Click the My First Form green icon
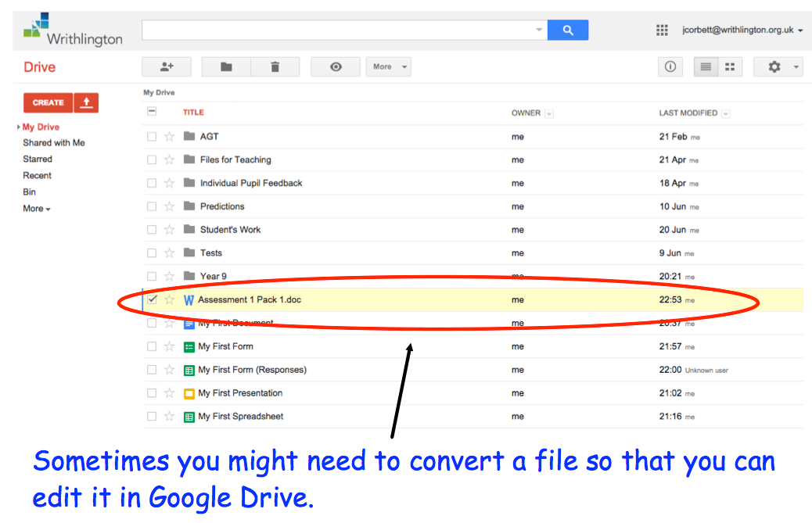The height and width of the screenshot is (523, 812). point(189,346)
